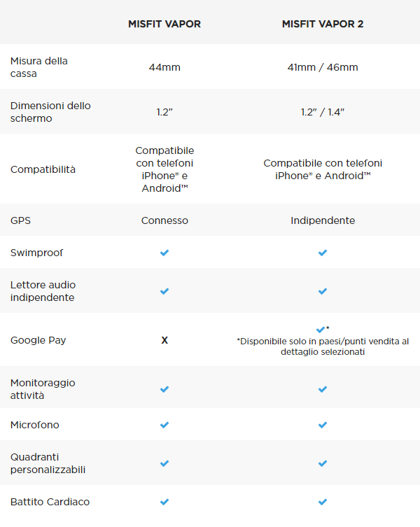Click Misfit Vapor 2 Google Pay checkmark

click(x=321, y=329)
